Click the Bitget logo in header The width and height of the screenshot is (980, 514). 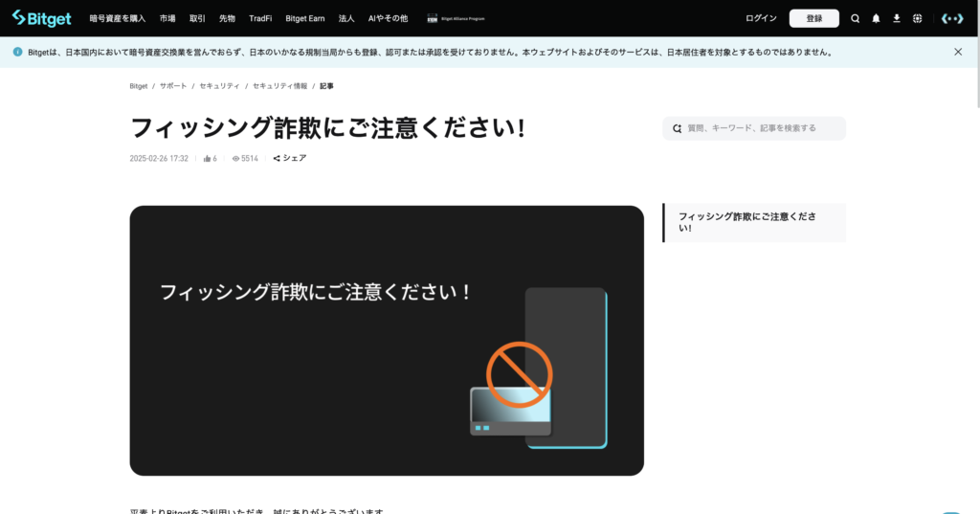tap(42, 18)
